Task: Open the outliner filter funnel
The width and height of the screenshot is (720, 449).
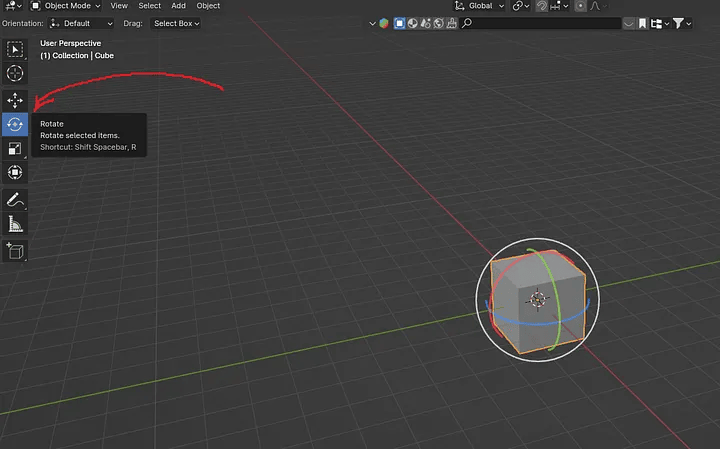Action: 681,23
